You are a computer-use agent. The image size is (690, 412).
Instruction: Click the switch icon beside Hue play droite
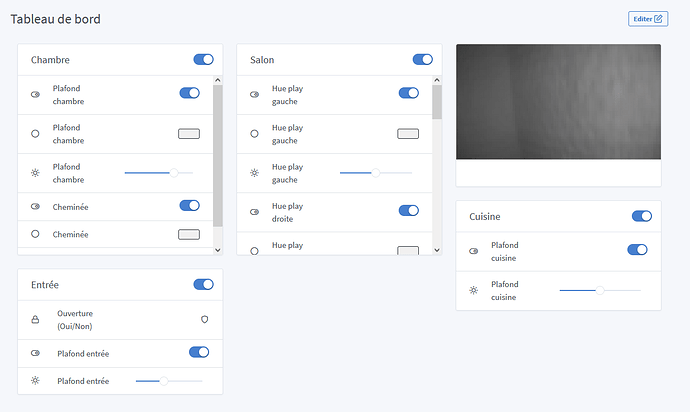(254, 212)
